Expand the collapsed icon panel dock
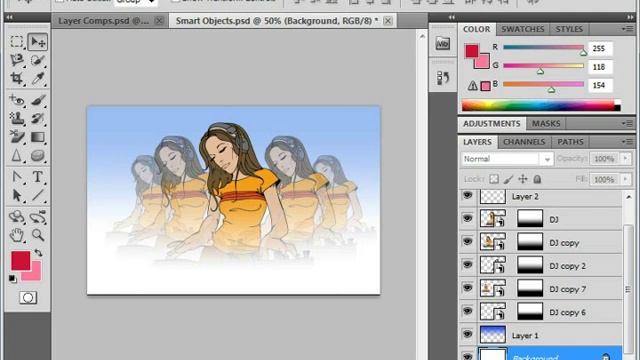640x360 pixels. point(451,17)
